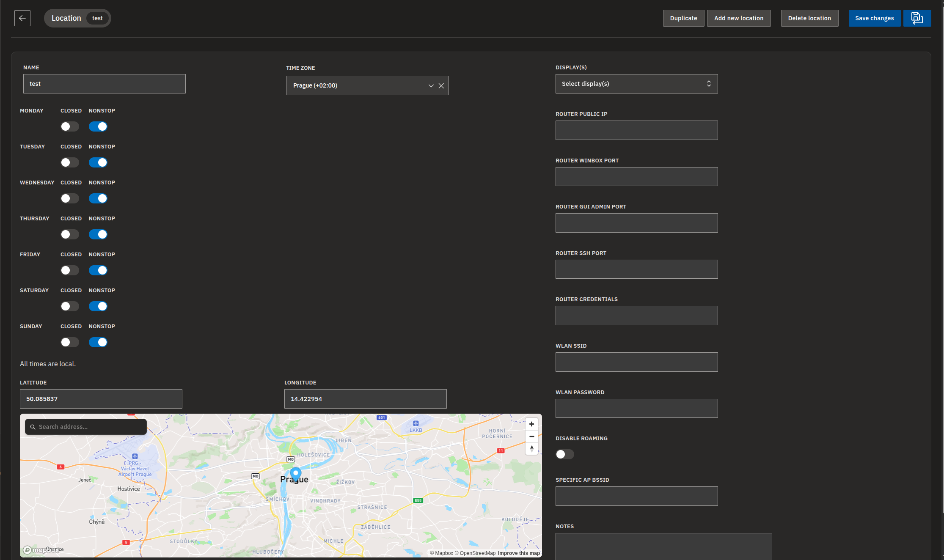Viewport: 944px width, 560px height.
Task: Toggle Tuesday CLOSED switch
Action: tap(70, 162)
